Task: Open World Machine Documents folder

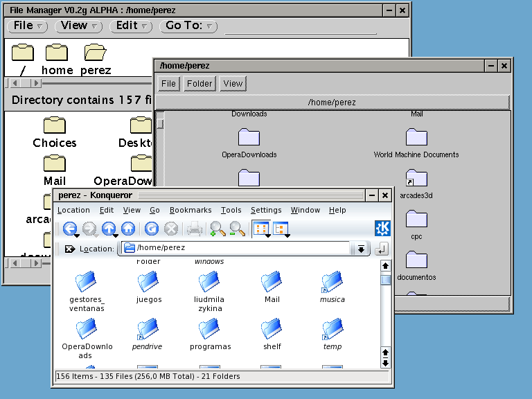Action: point(416,143)
